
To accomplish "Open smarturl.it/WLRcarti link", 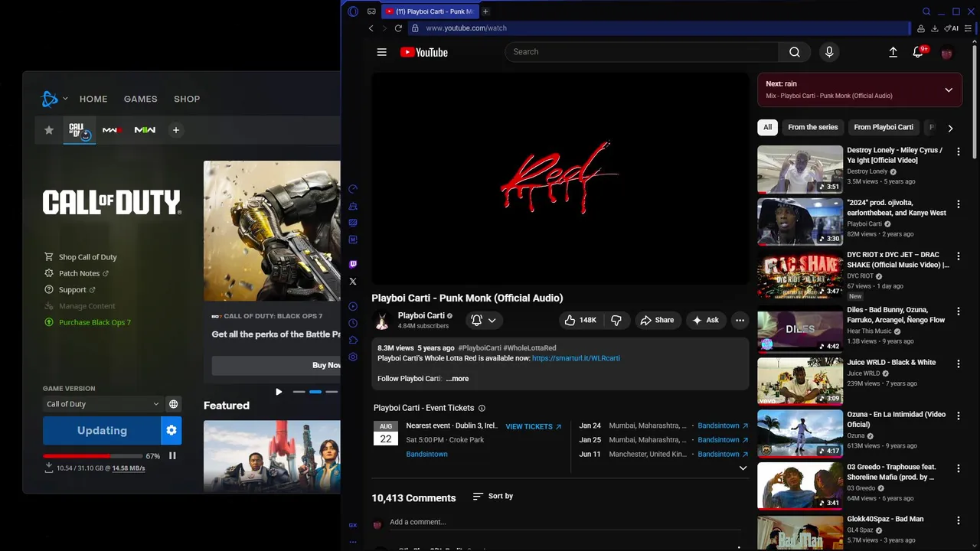I will (x=576, y=358).
